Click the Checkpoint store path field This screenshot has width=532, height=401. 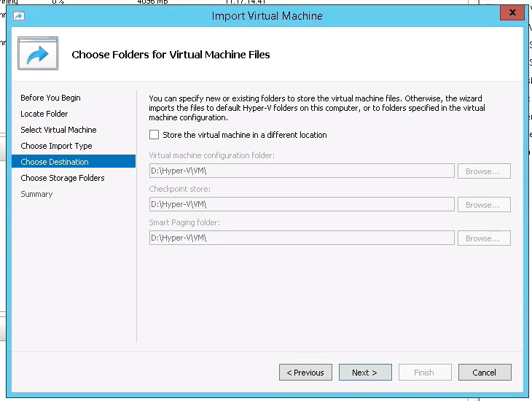[x=302, y=204]
